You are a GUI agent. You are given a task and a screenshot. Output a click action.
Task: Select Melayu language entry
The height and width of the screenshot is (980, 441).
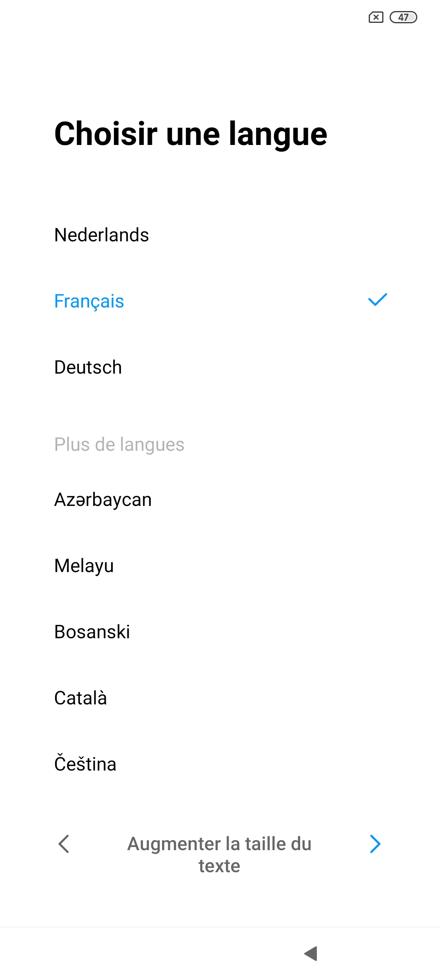pos(84,566)
